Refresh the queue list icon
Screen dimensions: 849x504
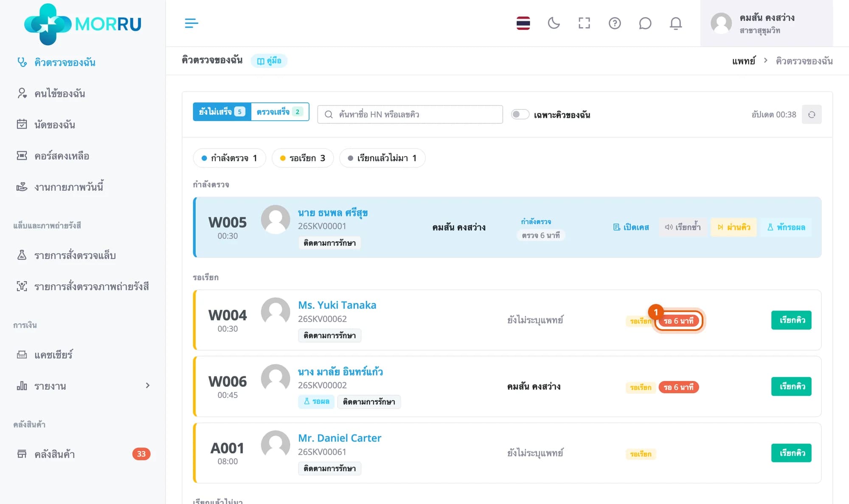click(812, 115)
